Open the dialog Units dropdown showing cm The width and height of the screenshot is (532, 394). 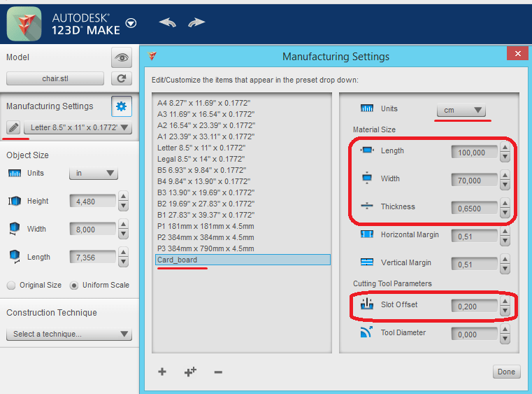pos(461,110)
